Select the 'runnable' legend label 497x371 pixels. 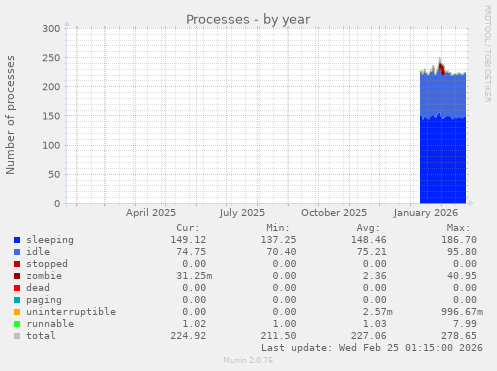[x=50, y=324]
